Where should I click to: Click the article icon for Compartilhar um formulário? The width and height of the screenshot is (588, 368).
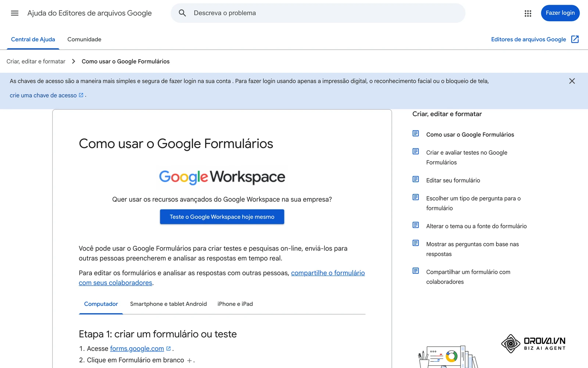[x=416, y=271]
